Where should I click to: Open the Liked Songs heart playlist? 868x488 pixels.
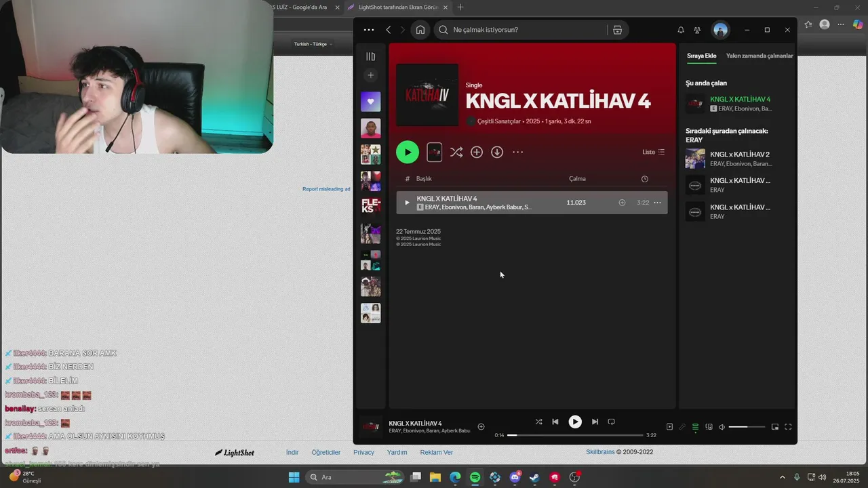click(370, 102)
